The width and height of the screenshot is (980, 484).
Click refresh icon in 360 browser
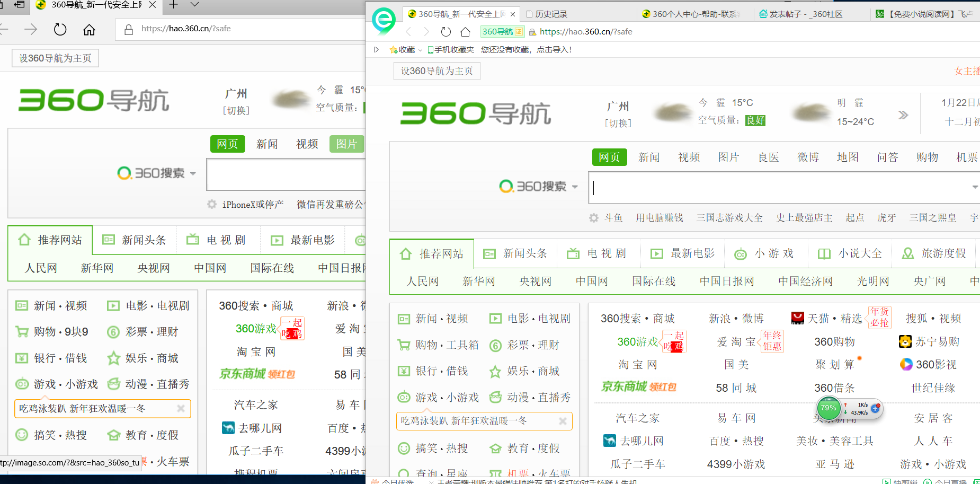tap(446, 32)
